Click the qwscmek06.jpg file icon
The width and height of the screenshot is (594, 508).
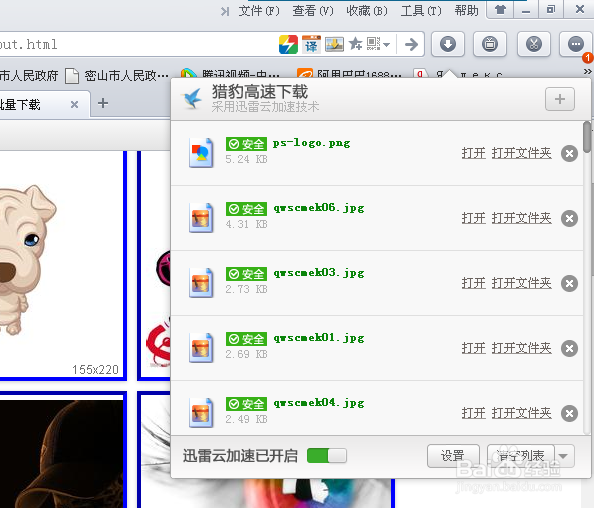coord(201,218)
